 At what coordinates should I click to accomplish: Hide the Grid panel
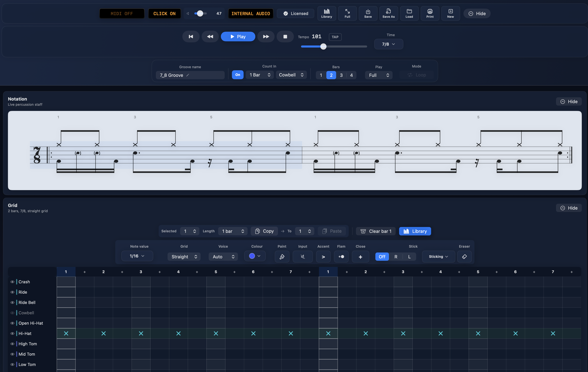(x=569, y=208)
